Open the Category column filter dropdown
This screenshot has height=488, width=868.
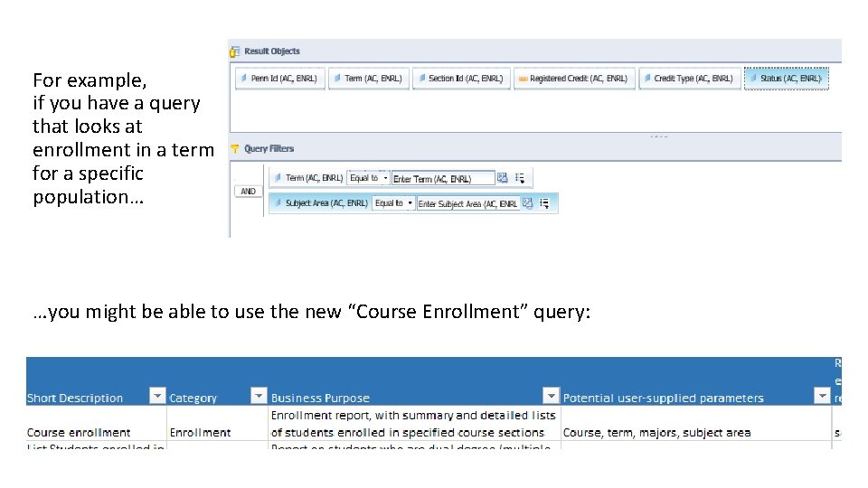pyautogui.click(x=259, y=396)
